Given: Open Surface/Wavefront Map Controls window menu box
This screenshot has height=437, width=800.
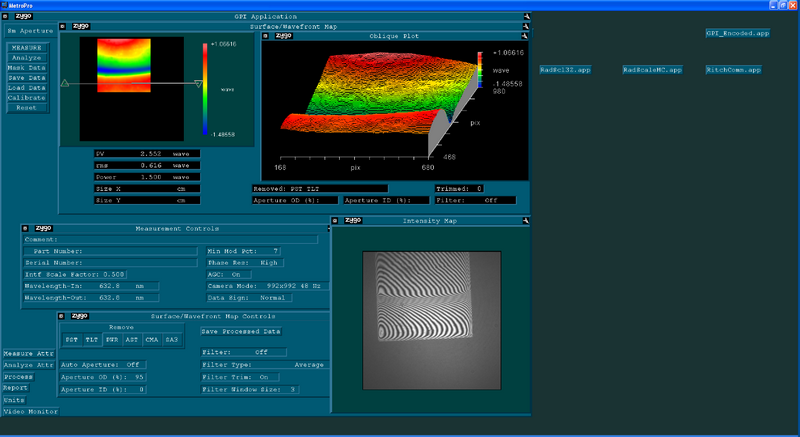Looking at the screenshot, I should pos(61,316).
